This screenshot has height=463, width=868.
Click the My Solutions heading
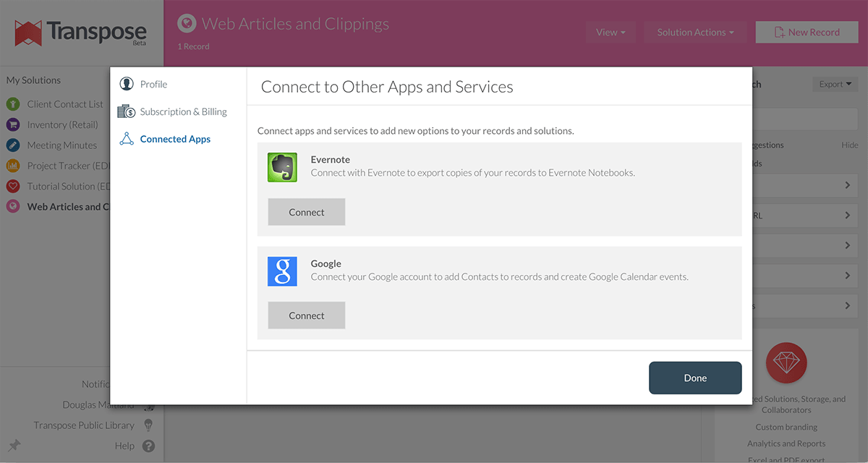point(33,80)
